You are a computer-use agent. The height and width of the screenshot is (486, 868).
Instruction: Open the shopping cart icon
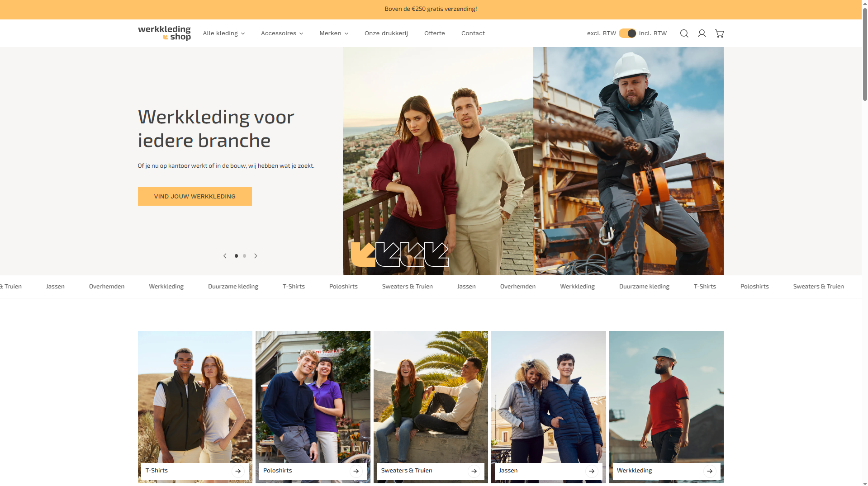pos(719,33)
